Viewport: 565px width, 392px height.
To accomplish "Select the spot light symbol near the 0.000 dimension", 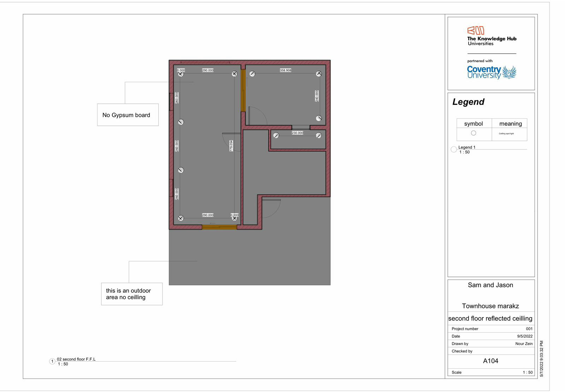I will (180, 74).
